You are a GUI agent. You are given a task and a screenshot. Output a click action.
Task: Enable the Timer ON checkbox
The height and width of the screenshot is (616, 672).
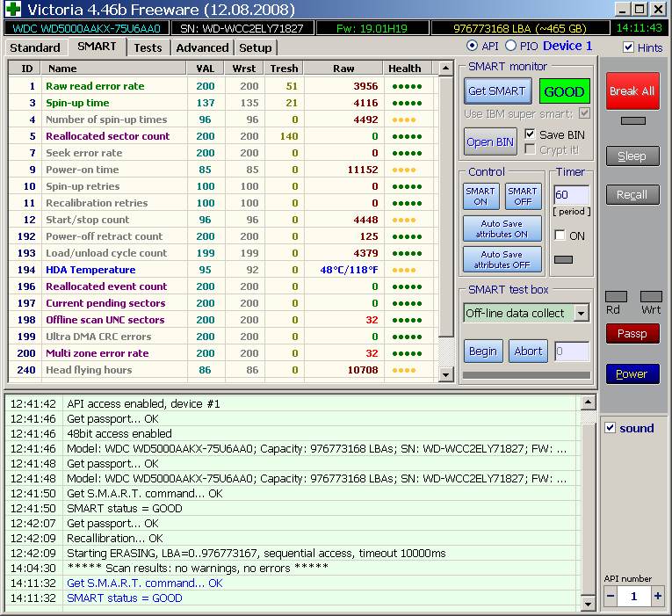point(560,235)
